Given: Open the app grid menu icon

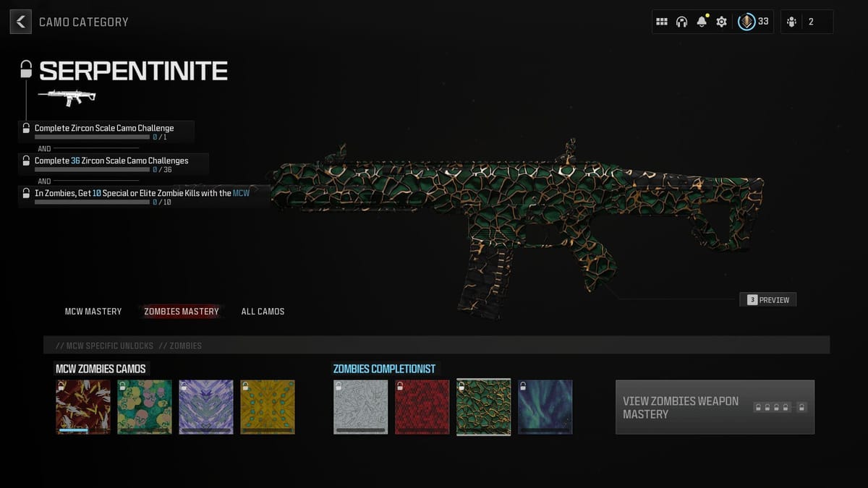Looking at the screenshot, I should point(661,22).
